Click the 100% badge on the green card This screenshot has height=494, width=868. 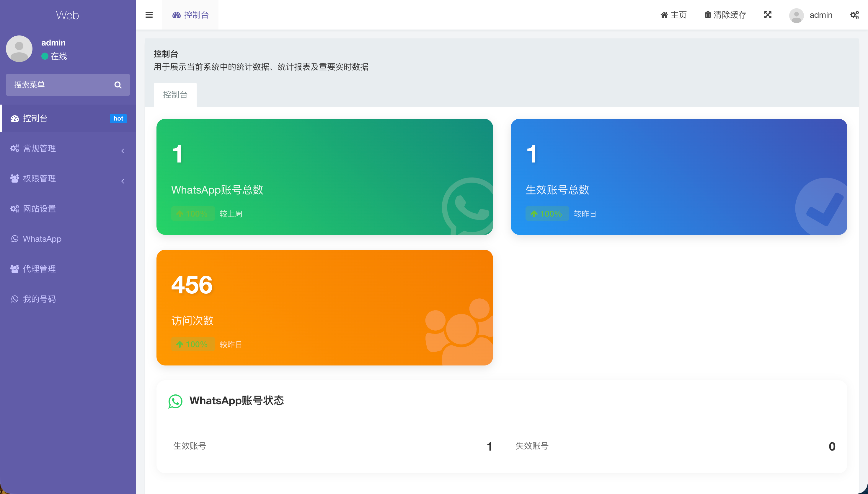(x=193, y=214)
